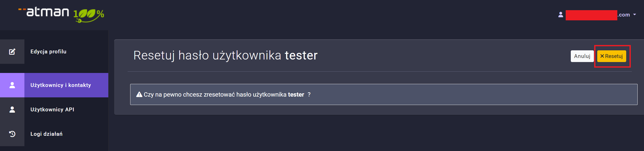Click the atman logo
The height and width of the screenshot is (151, 644).
point(48,12)
